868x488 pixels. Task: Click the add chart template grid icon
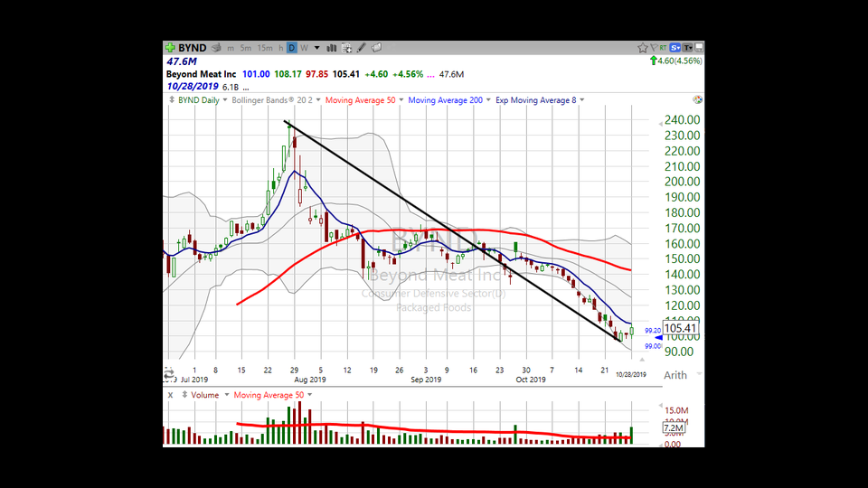[x=346, y=48]
